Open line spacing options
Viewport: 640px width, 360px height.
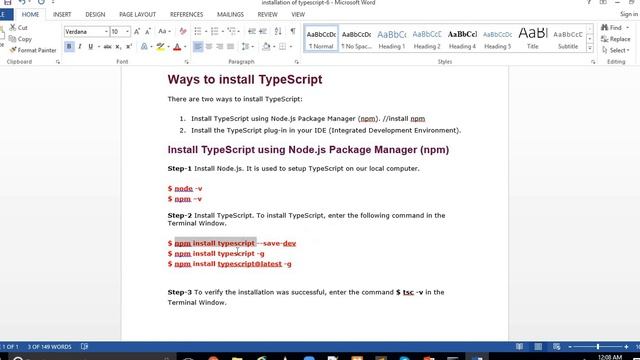tap(245, 47)
